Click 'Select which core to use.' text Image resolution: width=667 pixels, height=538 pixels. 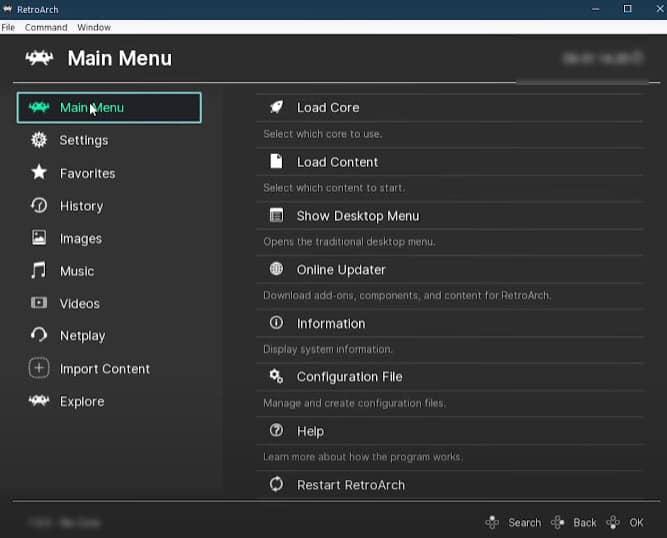322,134
